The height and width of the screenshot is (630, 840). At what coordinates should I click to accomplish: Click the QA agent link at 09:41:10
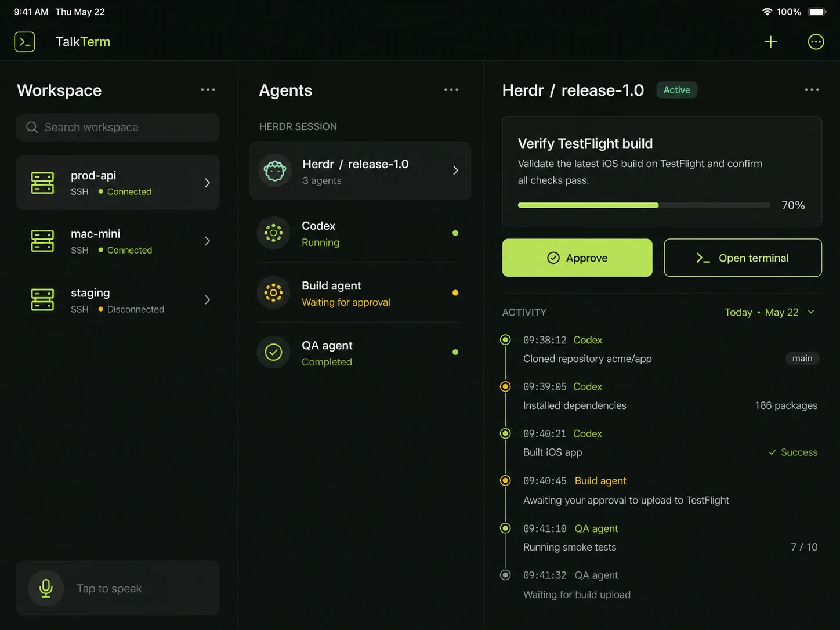[596, 528]
